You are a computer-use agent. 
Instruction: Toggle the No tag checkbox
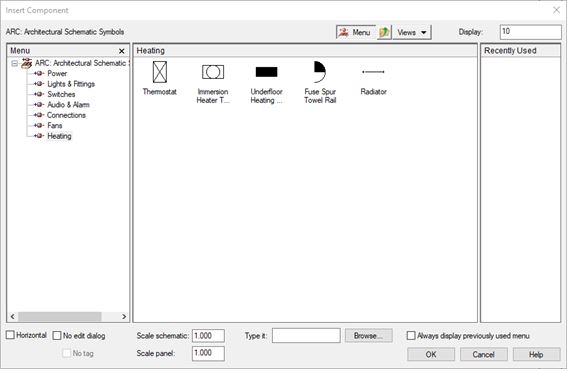point(67,353)
